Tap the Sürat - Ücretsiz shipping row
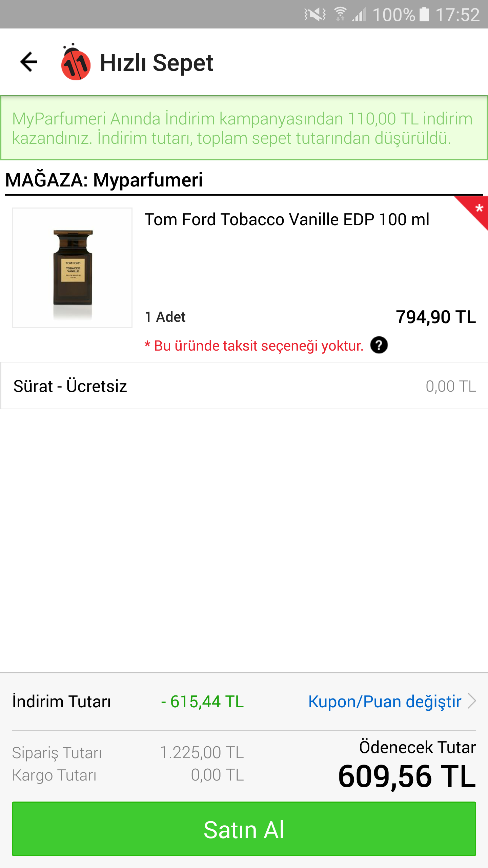 [x=244, y=386]
